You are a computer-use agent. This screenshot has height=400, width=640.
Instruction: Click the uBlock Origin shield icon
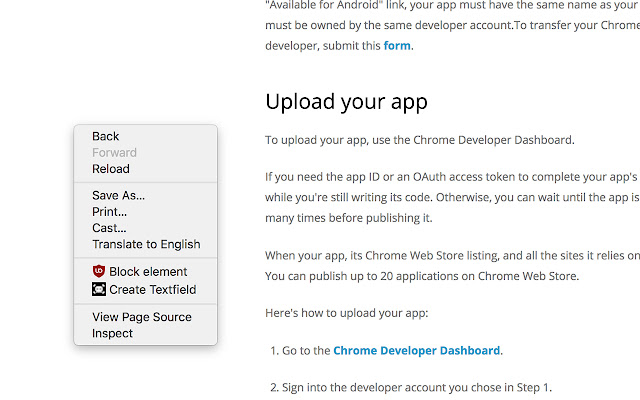99,271
